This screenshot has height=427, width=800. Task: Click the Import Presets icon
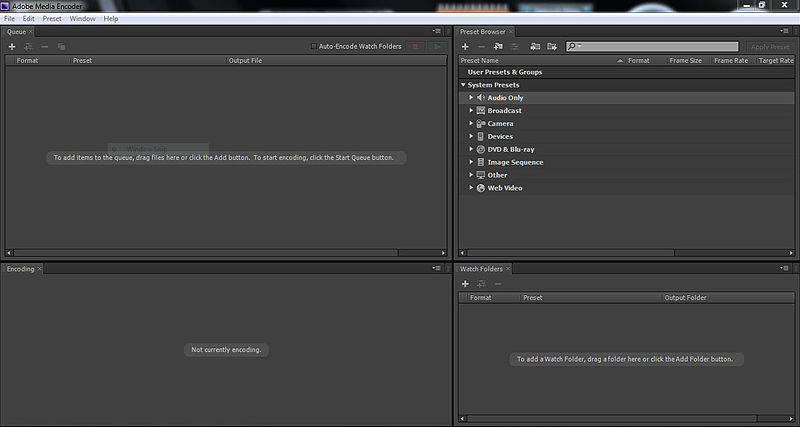[535, 46]
